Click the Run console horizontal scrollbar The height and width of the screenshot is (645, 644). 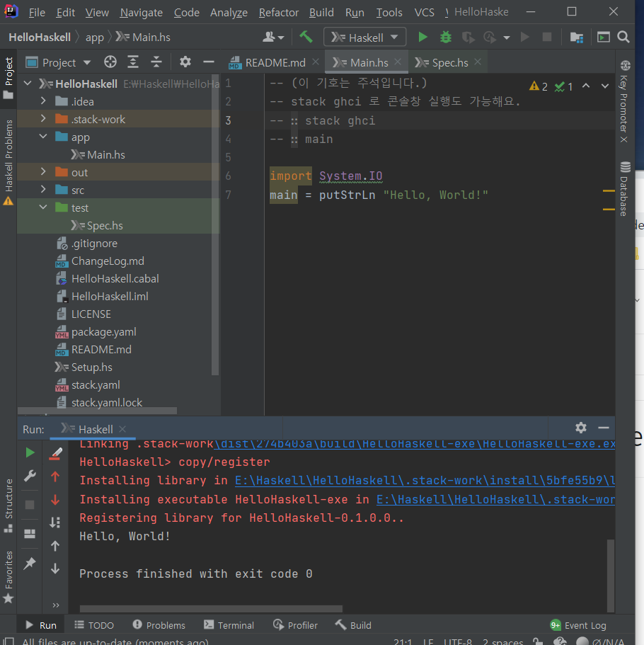coord(211,609)
